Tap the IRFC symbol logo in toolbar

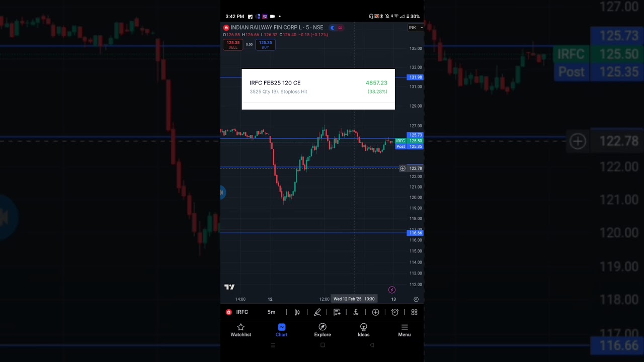229,312
